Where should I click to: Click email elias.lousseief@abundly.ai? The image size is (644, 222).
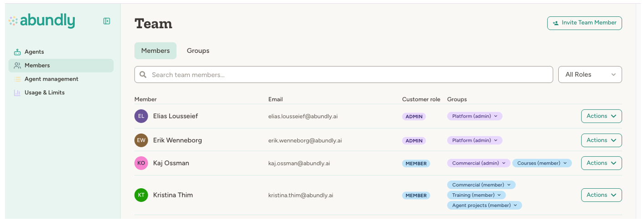coord(303,116)
